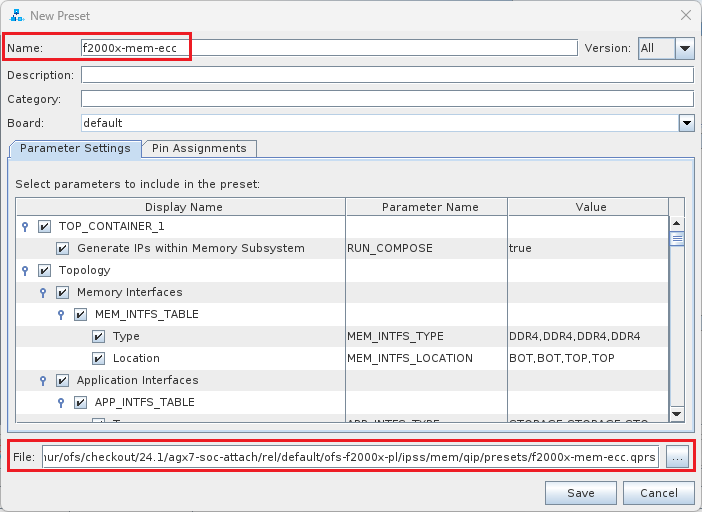Toggle the MEM_INTFS_TABLE Location checkbox
Image resolution: width=702 pixels, height=512 pixels.
[98, 358]
